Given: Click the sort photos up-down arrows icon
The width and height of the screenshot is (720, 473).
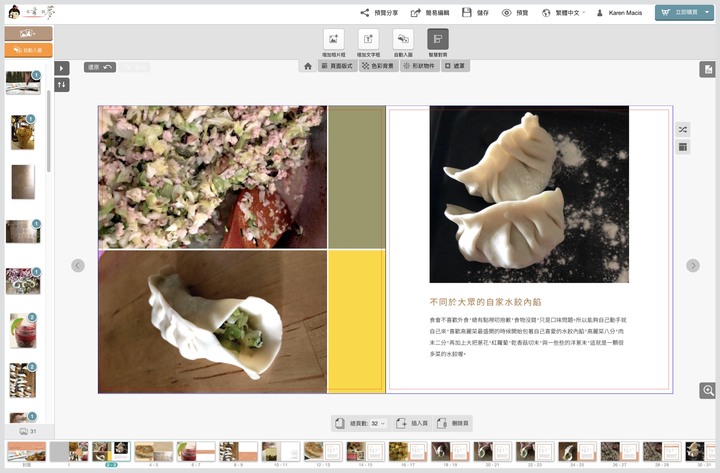Looking at the screenshot, I should tap(62, 85).
